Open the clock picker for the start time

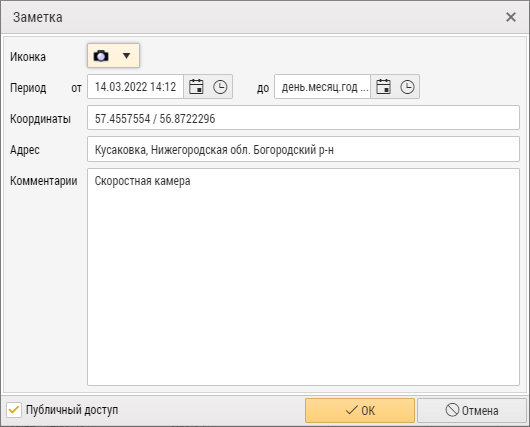pos(220,87)
